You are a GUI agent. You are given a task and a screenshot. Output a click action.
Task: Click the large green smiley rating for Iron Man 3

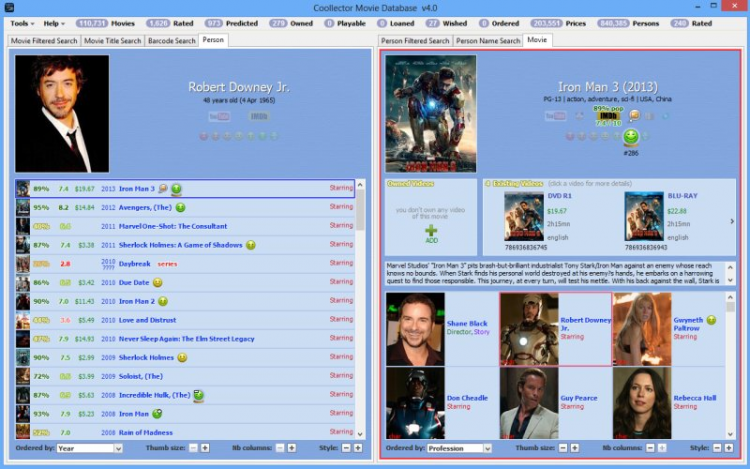631,137
